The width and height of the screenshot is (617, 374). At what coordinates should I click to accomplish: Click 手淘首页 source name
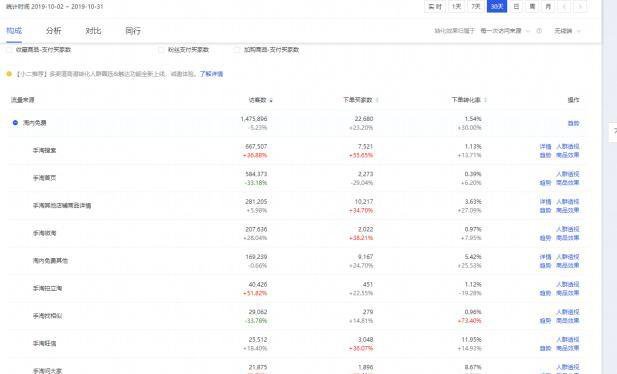[x=44, y=178]
